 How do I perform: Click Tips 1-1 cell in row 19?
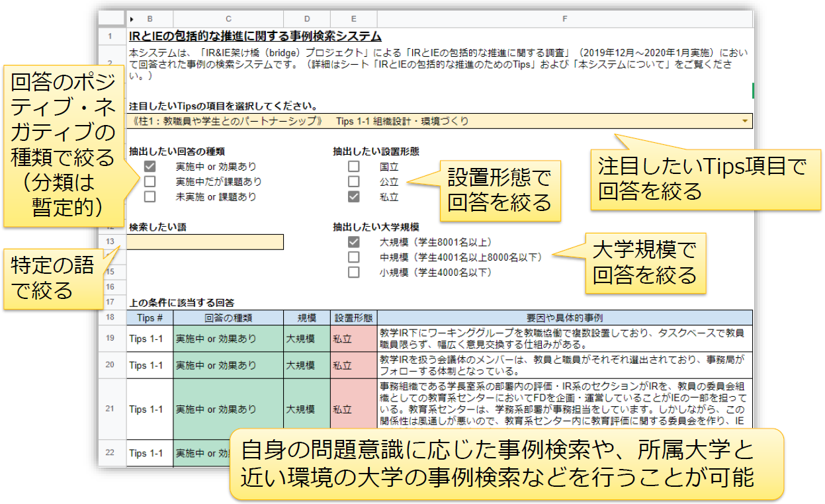(150, 339)
